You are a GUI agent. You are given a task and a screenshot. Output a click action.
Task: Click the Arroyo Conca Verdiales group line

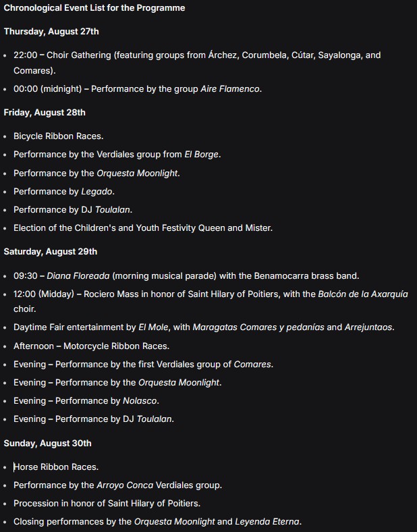[117, 485]
